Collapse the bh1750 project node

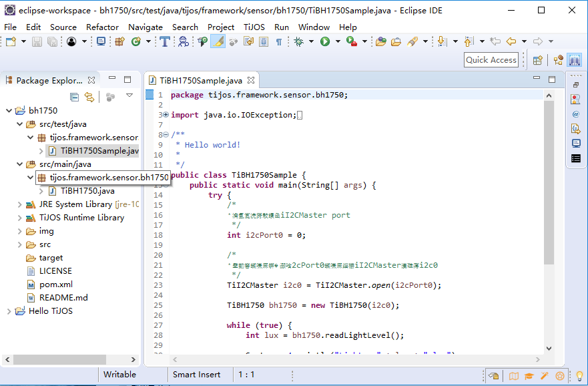tap(9, 111)
